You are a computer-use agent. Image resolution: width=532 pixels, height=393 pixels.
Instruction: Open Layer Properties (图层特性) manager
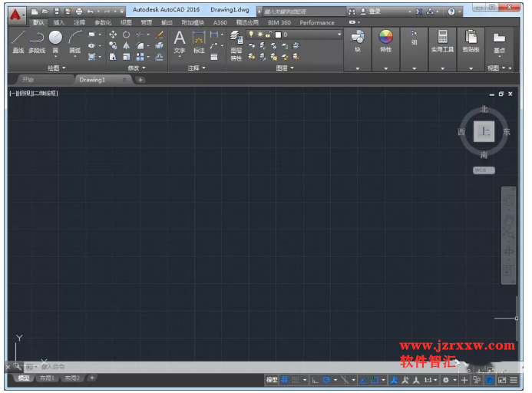point(236,45)
